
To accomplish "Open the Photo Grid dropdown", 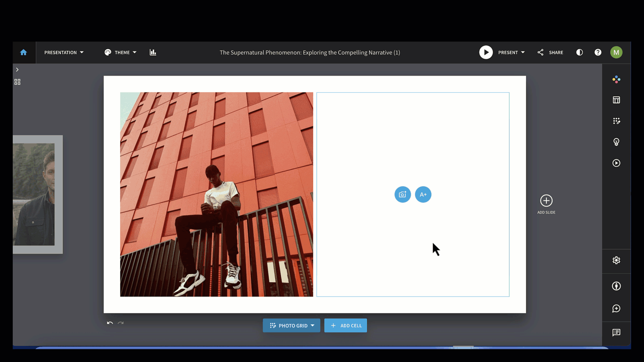I will (291, 325).
